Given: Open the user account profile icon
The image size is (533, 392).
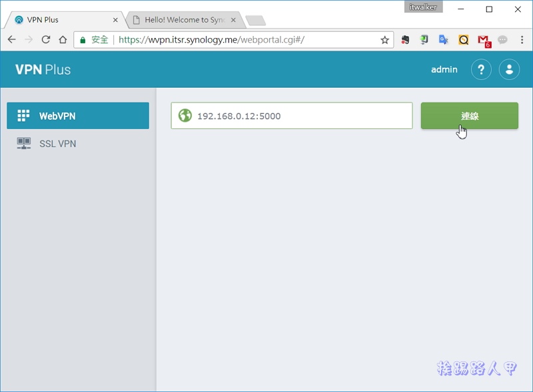Looking at the screenshot, I should pyautogui.click(x=509, y=69).
